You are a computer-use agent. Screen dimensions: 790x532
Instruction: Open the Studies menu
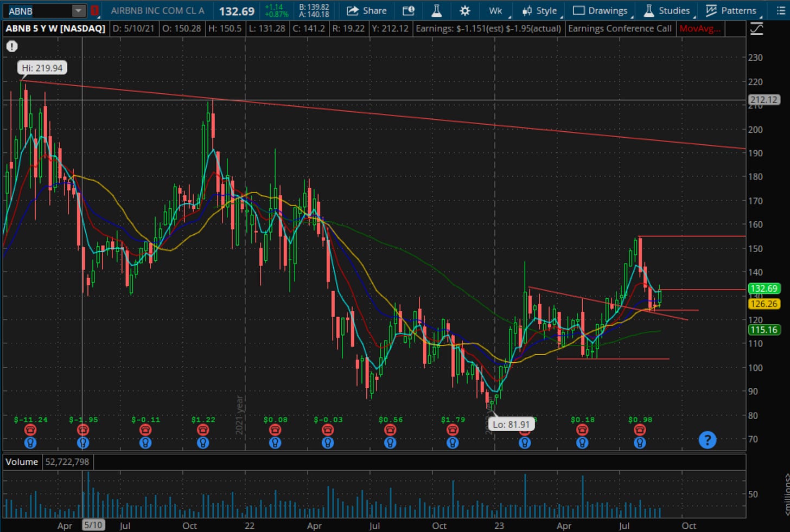pos(667,11)
